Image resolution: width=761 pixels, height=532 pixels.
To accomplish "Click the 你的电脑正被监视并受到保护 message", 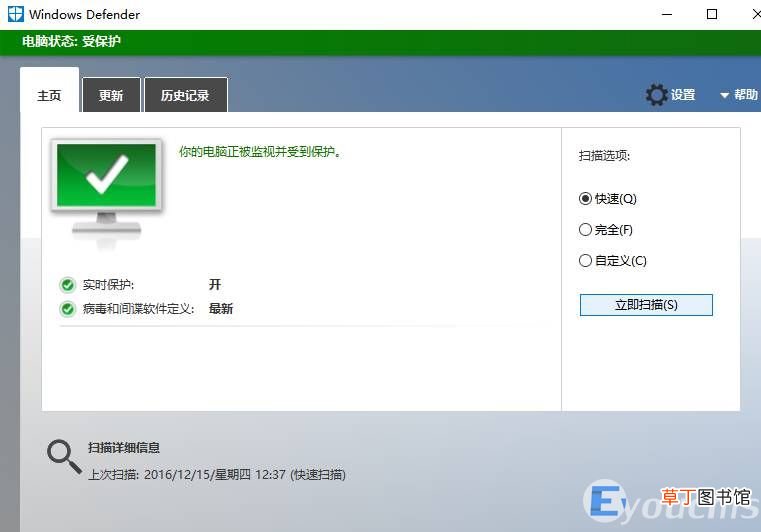I will pyautogui.click(x=260, y=152).
